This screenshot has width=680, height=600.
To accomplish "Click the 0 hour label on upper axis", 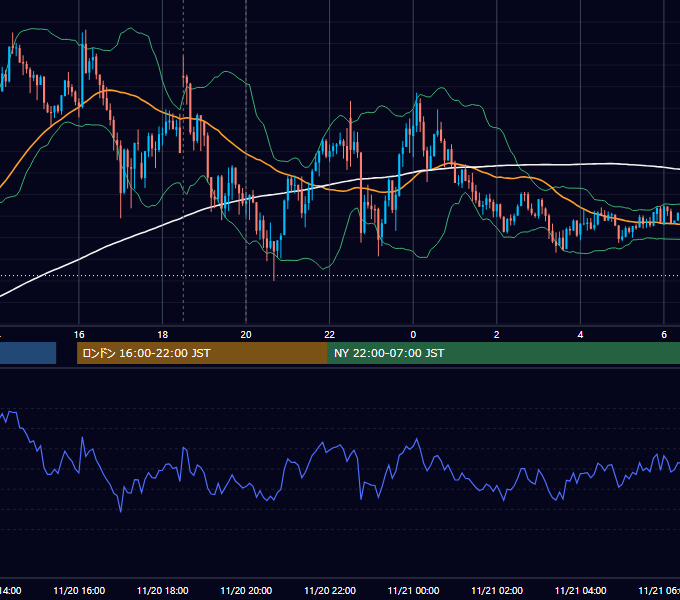I will [x=413, y=335].
